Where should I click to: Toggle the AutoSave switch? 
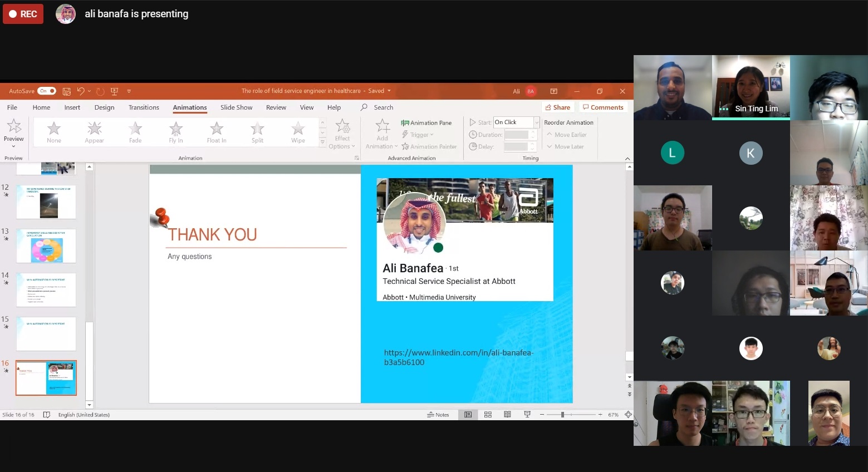click(x=47, y=91)
